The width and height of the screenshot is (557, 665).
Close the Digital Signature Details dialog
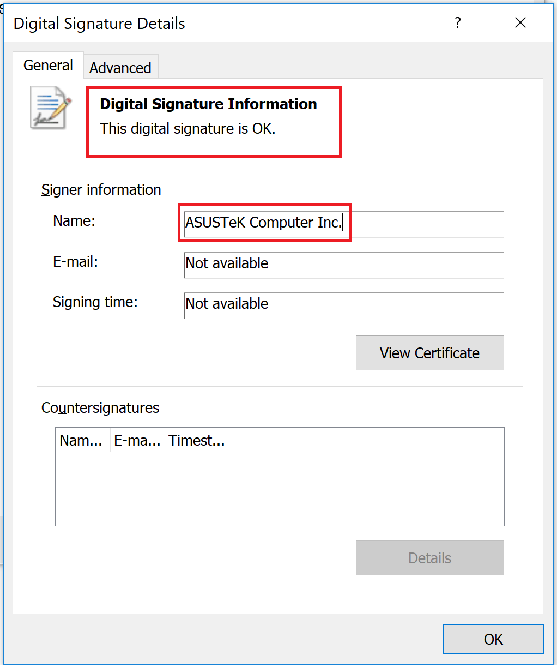pos(521,22)
